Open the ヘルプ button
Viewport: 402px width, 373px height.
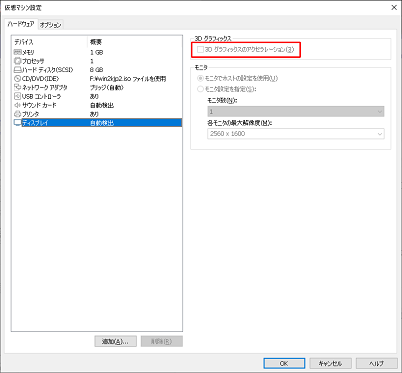[x=377, y=363]
